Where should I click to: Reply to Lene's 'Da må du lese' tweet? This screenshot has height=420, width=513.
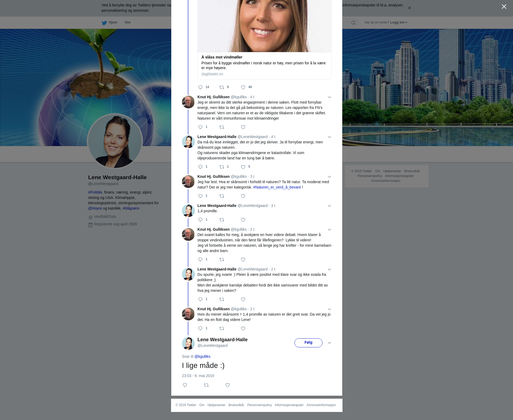pyautogui.click(x=200, y=167)
